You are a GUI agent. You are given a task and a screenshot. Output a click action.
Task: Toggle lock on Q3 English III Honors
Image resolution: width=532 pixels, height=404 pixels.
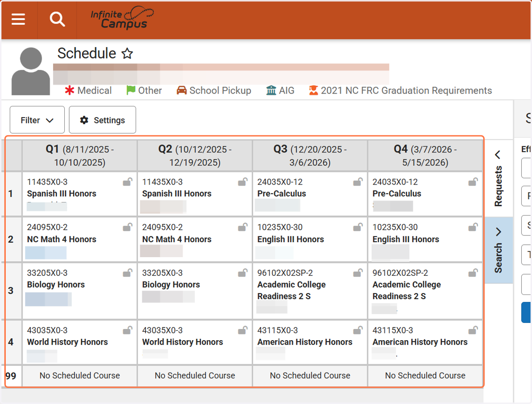tap(358, 227)
